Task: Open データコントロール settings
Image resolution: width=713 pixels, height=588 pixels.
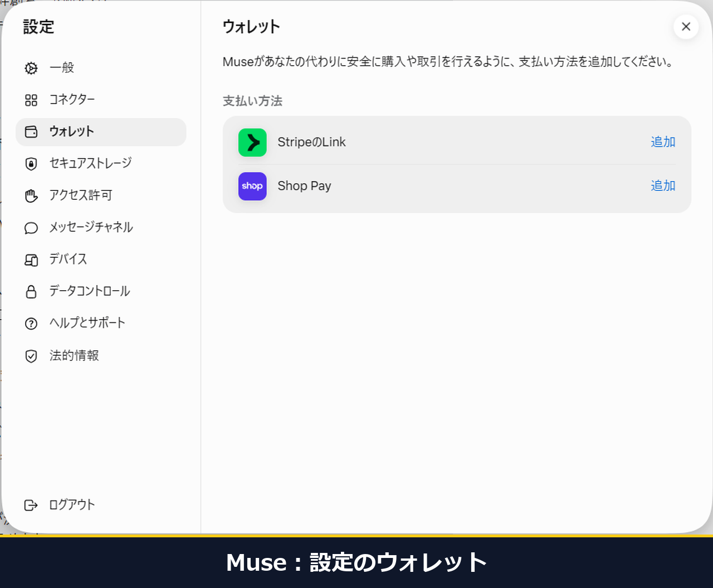Action: click(101, 291)
